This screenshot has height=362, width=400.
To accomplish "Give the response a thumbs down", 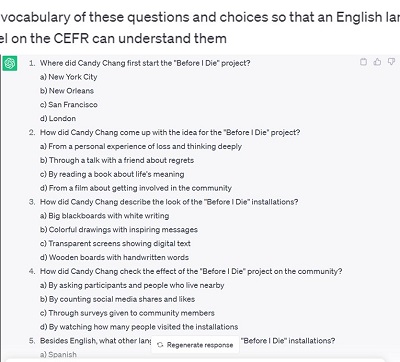I will click(391, 62).
